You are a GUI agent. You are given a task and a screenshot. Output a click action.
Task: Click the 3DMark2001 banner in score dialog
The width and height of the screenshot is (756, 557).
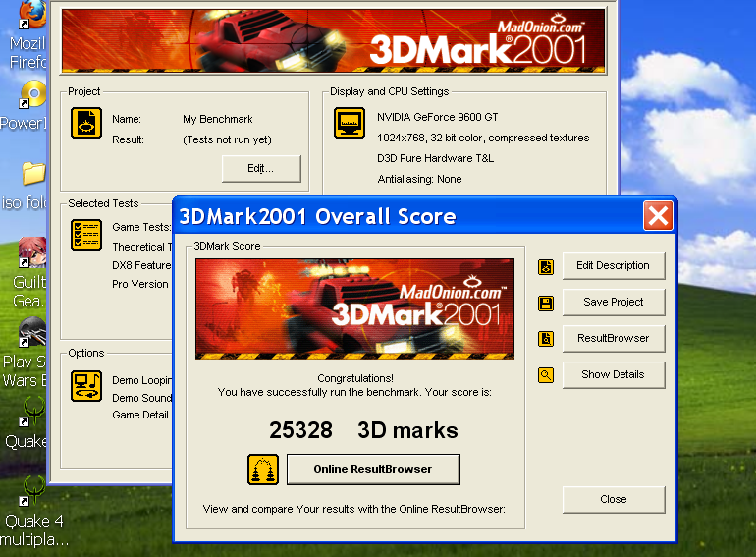click(x=354, y=309)
